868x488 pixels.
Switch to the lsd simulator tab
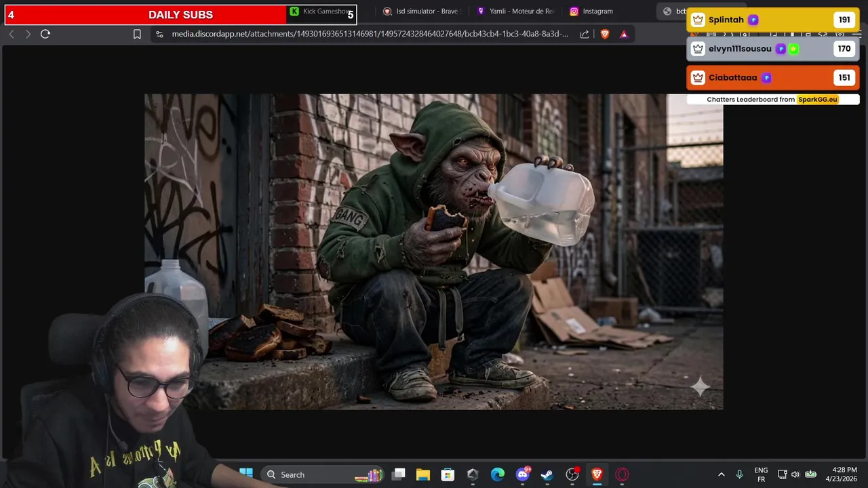click(421, 12)
